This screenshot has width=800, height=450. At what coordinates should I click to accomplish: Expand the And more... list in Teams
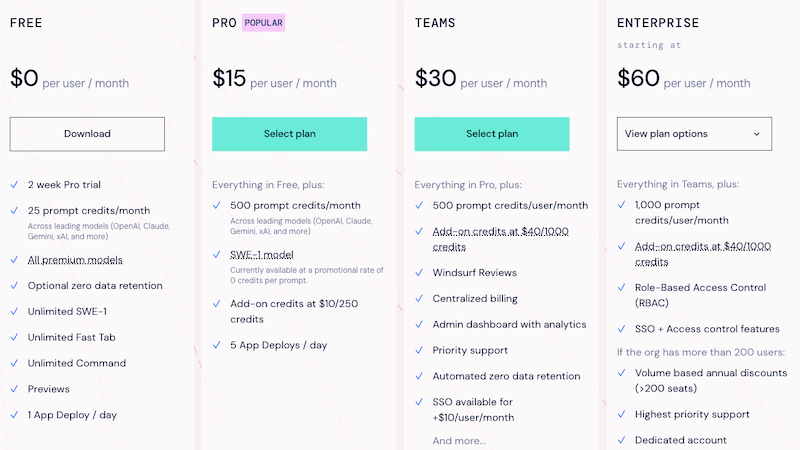tap(459, 441)
